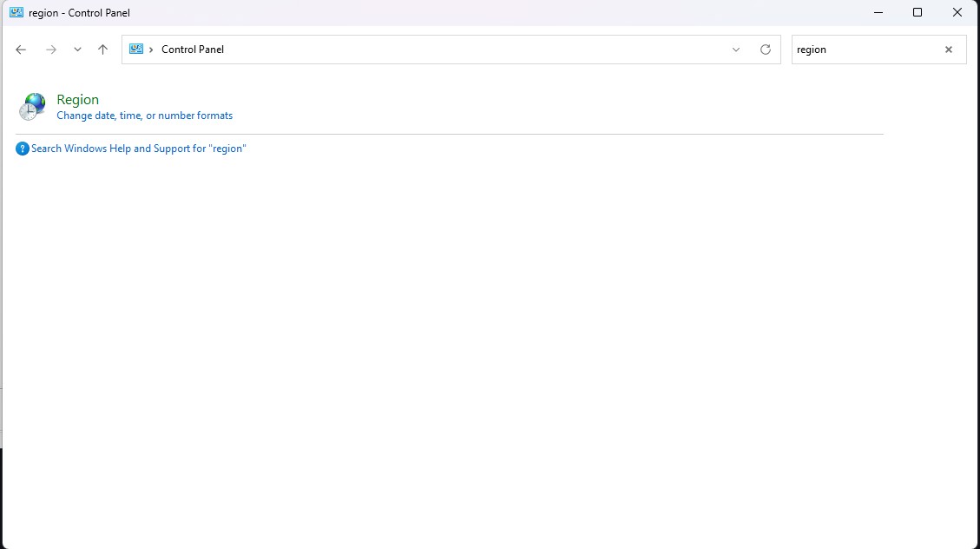Expand the address bar previous locations dropdown
980x549 pixels.
[x=736, y=50]
